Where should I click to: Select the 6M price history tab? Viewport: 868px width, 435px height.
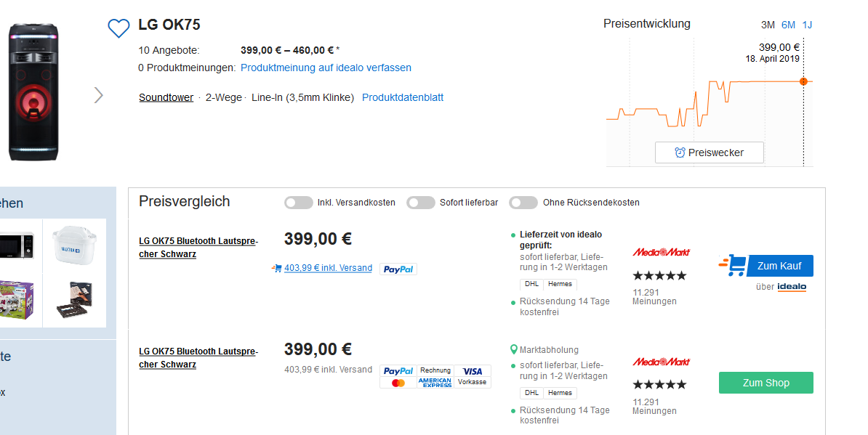pyautogui.click(x=788, y=25)
